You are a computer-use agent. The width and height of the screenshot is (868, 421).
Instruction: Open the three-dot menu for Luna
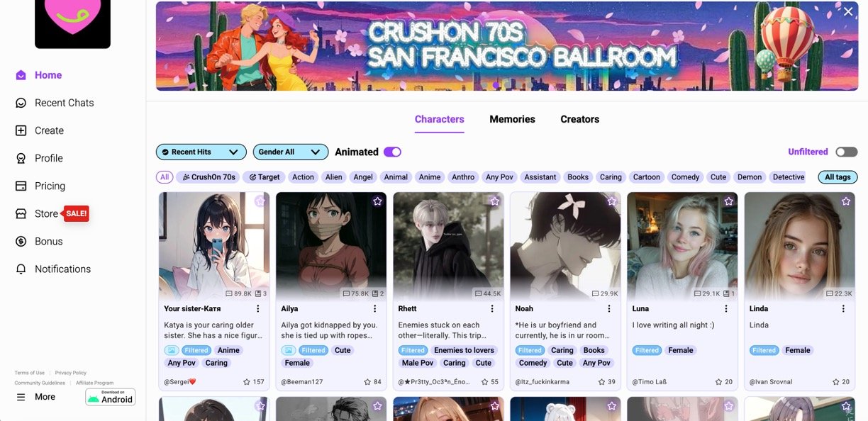coord(726,309)
